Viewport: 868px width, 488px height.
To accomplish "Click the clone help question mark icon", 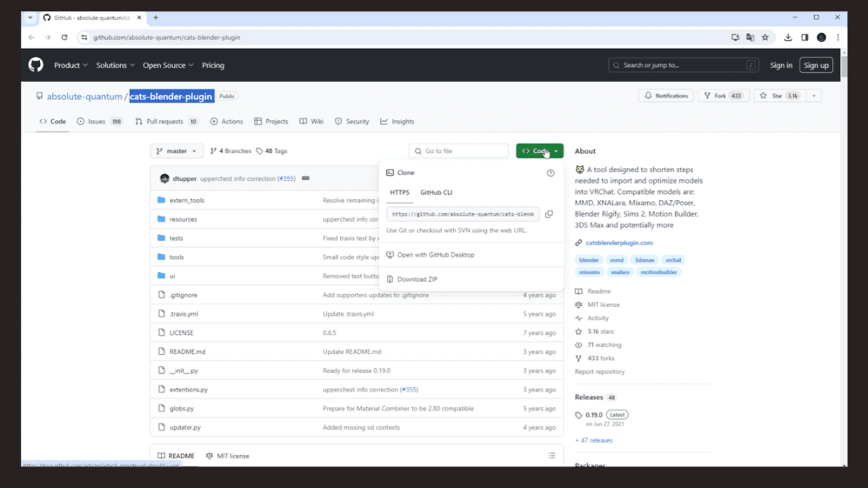I will coord(551,173).
